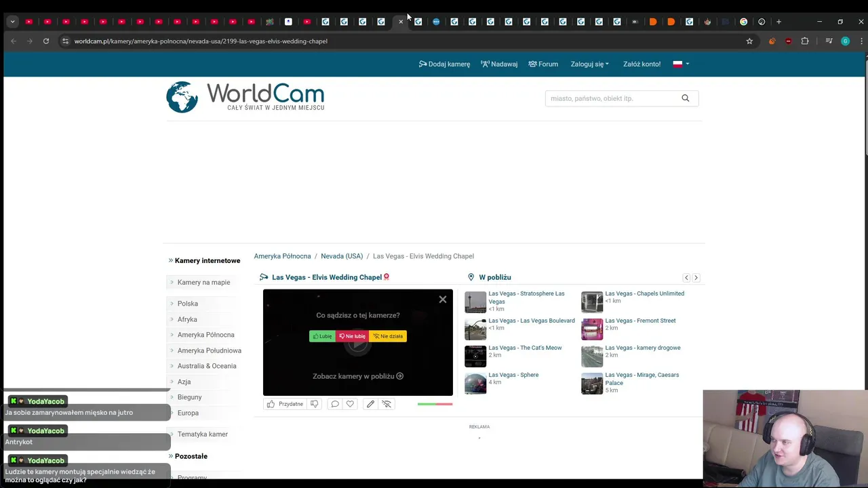The width and height of the screenshot is (868, 488).
Task: Open the Chrome three-dot menu
Action: [861, 41]
